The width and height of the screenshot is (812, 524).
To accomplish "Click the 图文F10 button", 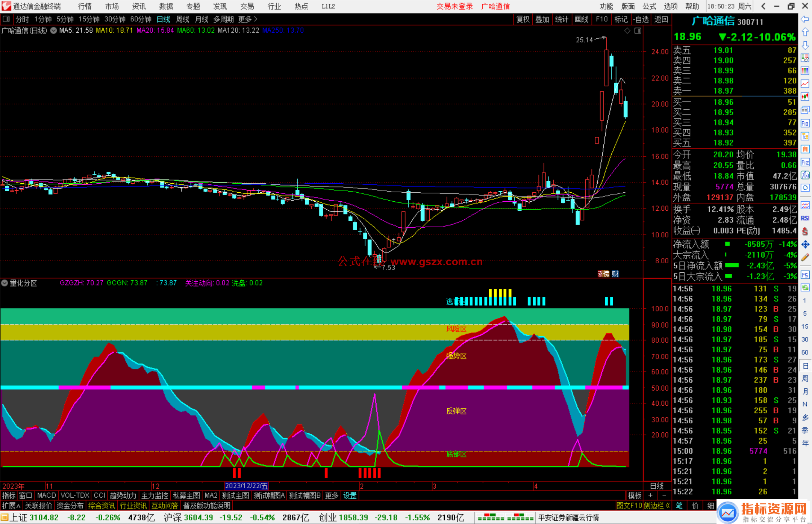I will click(629, 506).
